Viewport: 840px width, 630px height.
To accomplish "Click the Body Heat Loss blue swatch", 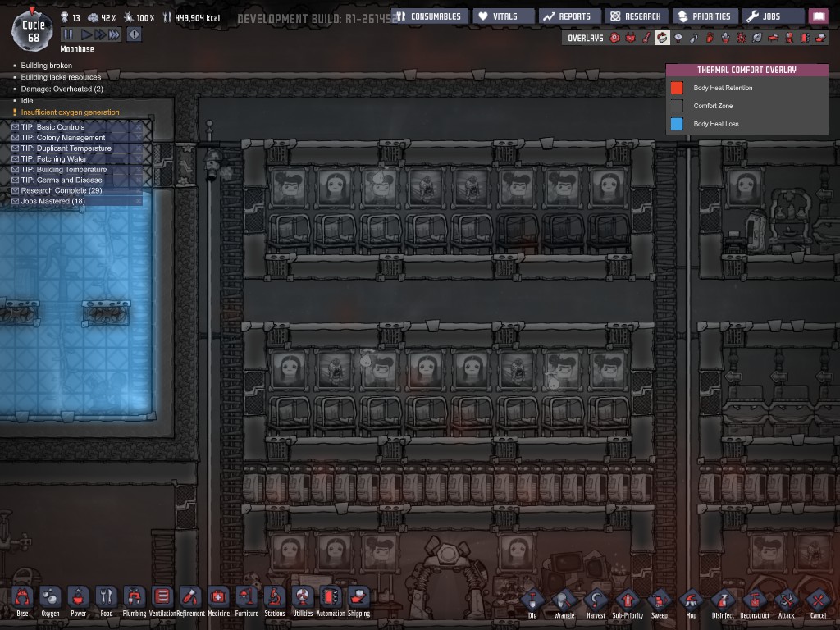I will 677,124.
